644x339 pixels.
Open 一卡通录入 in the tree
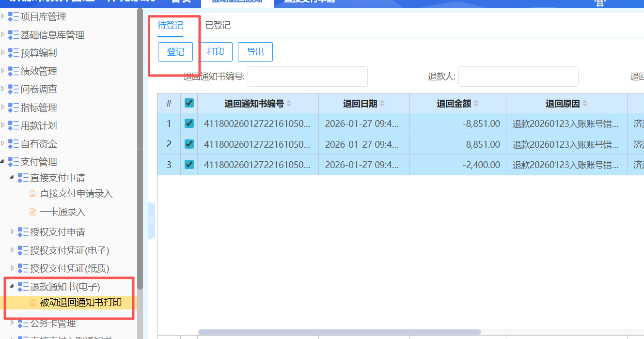pyautogui.click(x=63, y=212)
